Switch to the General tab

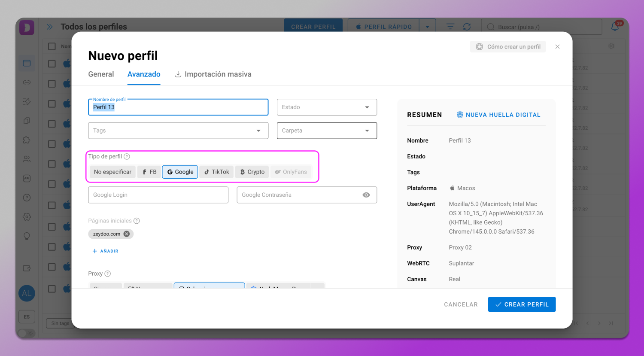(x=101, y=74)
